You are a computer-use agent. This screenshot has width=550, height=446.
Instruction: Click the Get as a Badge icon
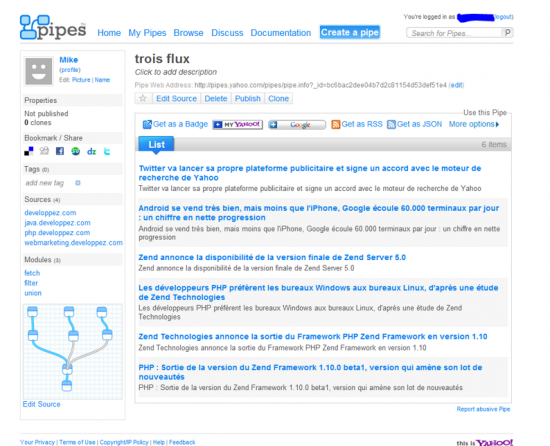147,124
